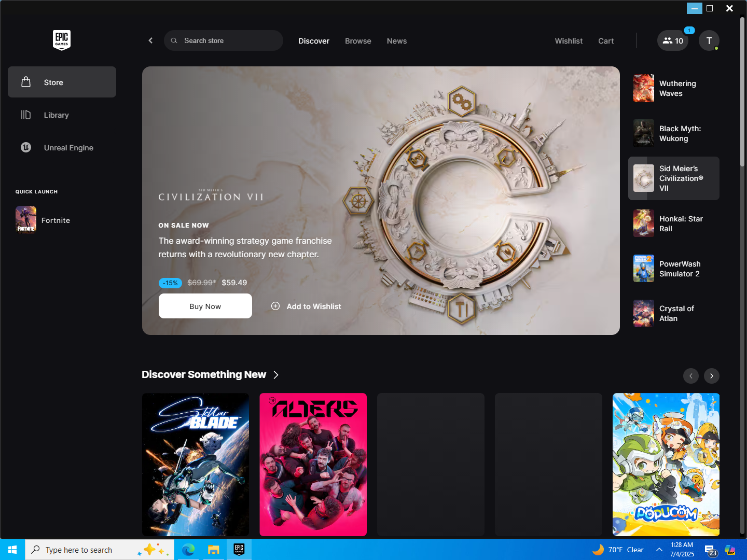
Task: Open the Library section
Action: point(62,115)
